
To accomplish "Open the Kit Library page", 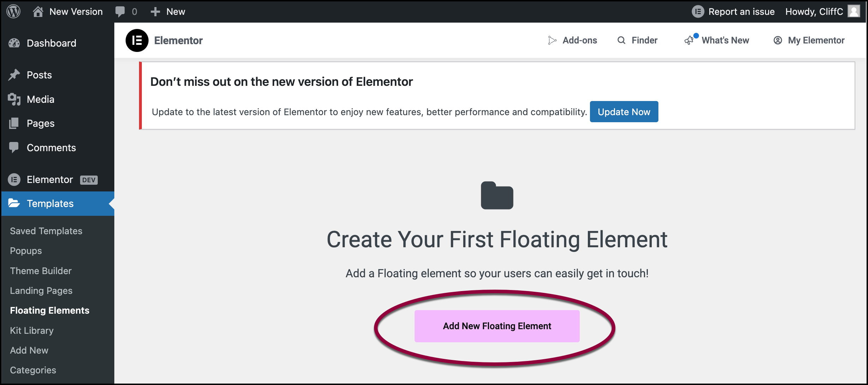I will point(32,330).
